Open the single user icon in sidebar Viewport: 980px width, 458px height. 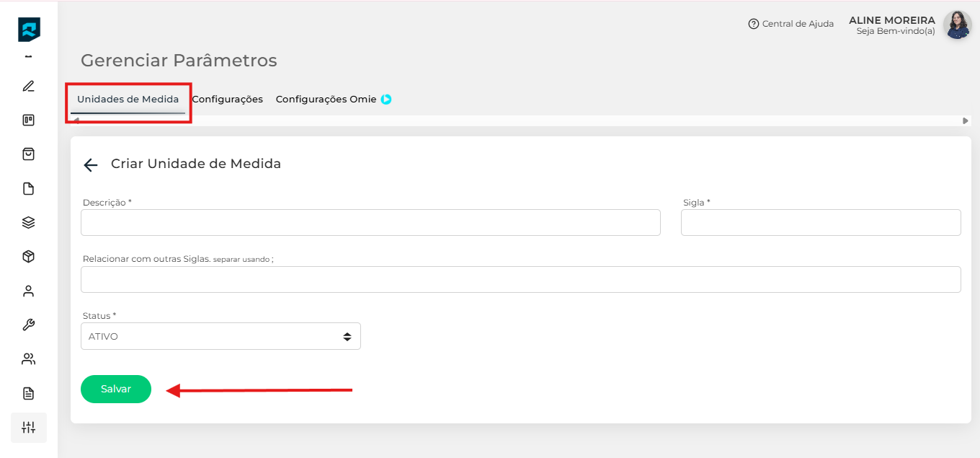(29, 291)
